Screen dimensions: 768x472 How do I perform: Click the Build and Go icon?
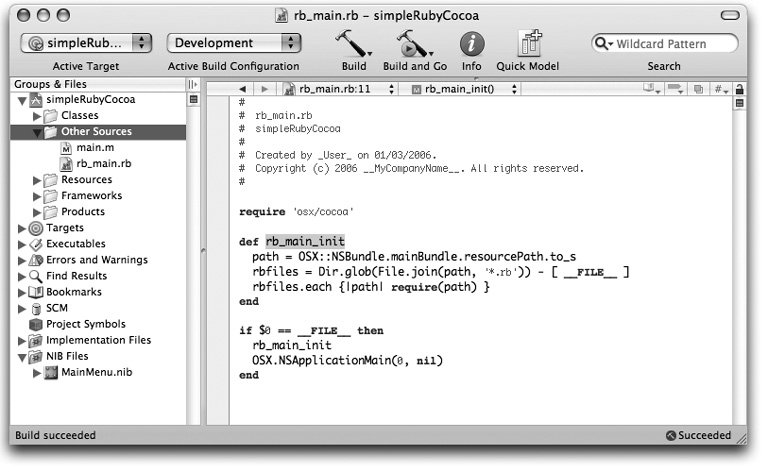412,44
